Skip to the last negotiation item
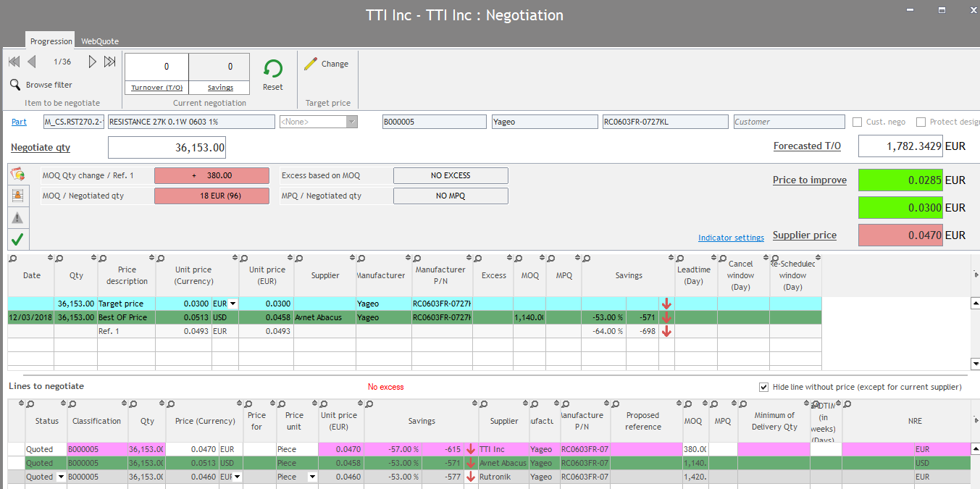The width and height of the screenshot is (980, 489). pos(110,62)
